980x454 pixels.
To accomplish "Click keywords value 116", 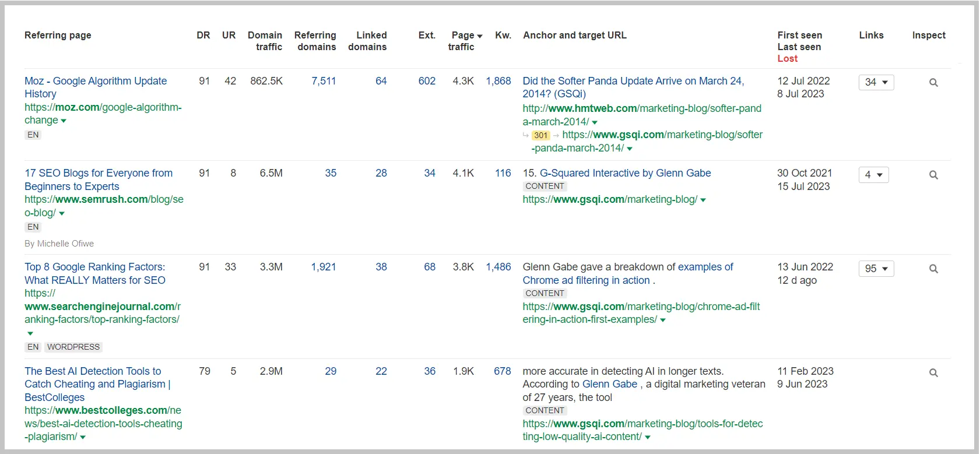I will point(503,173).
